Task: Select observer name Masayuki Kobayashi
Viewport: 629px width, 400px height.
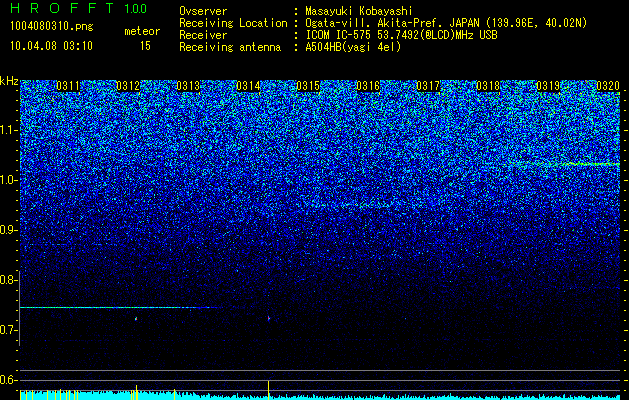Action: pyautogui.click(x=359, y=11)
